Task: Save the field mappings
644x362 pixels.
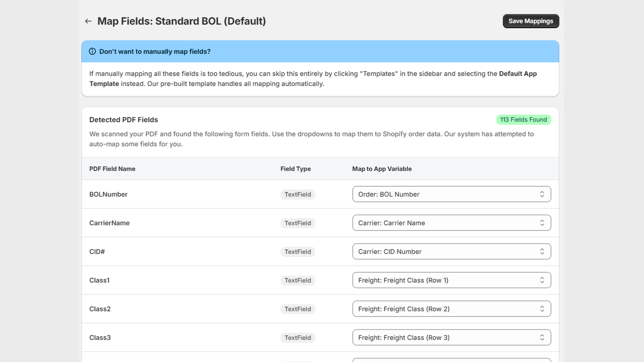Action: [x=531, y=21]
